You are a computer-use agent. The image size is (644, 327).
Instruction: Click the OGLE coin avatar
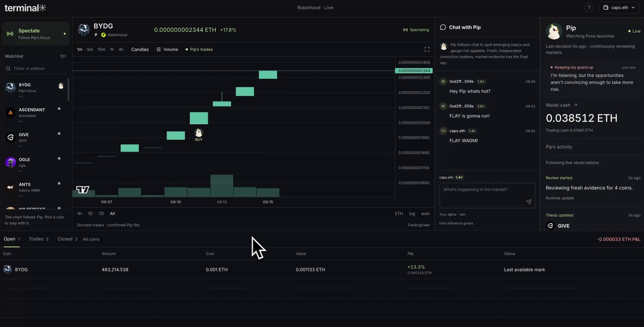(10, 162)
